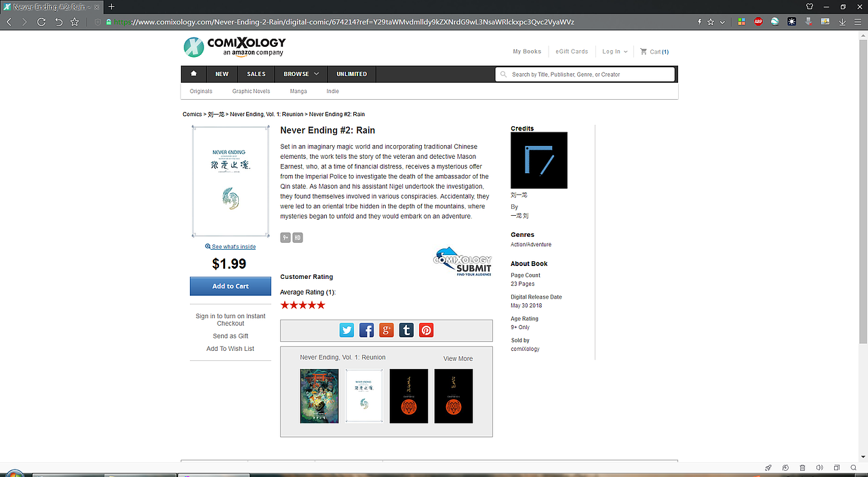868x477 pixels.
Task: Click the brightness sun extension icon
Action: pos(791,22)
